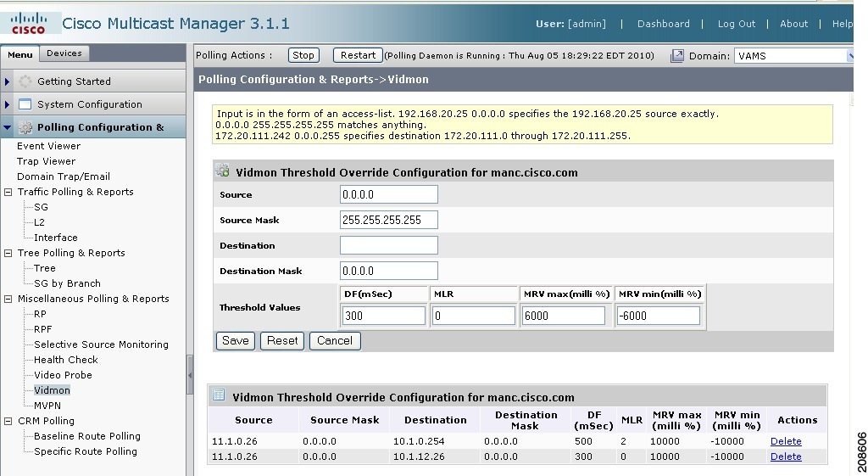Screen dimensions: 868x476
Task: Open the Dashboard link in header
Action: [663, 24]
